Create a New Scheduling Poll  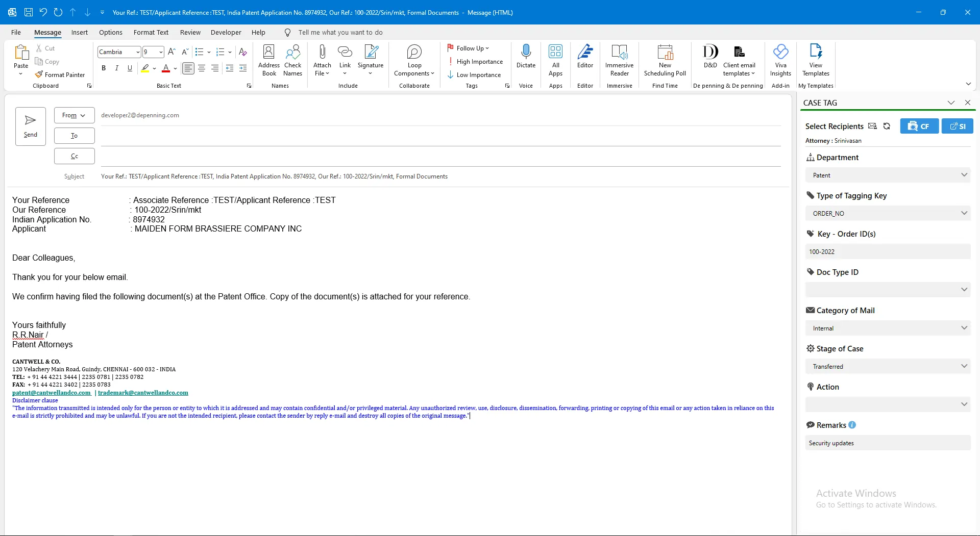click(665, 61)
